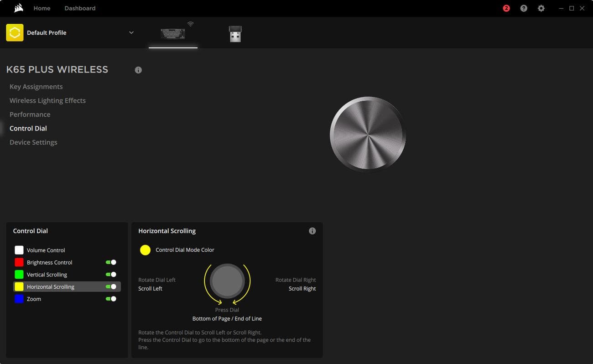The image size is (593, 364).
Task: Click the yellow Default Profile icon
Action: pos(15,33)
